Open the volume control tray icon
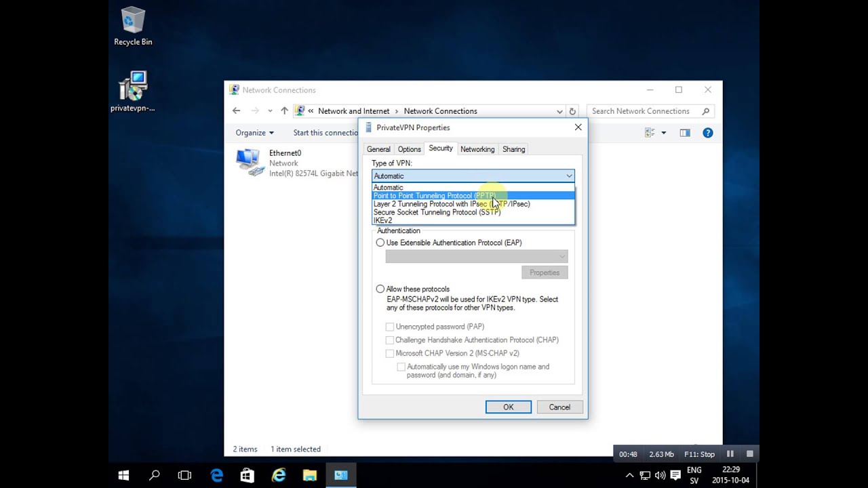The image size is (868, 488). [x=660, y=476]
